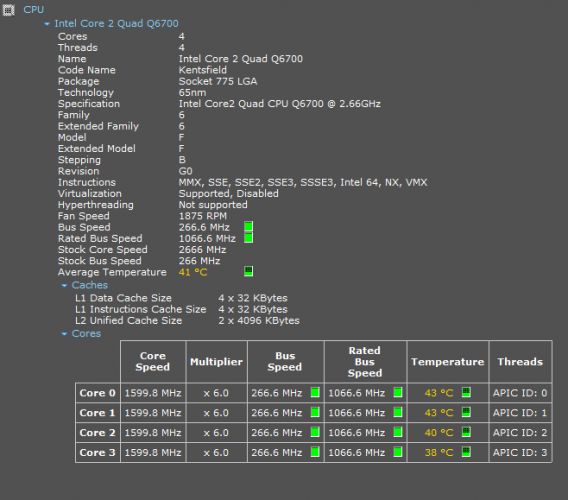Select the Package value Socket 775 LGA

coord(218,81)
